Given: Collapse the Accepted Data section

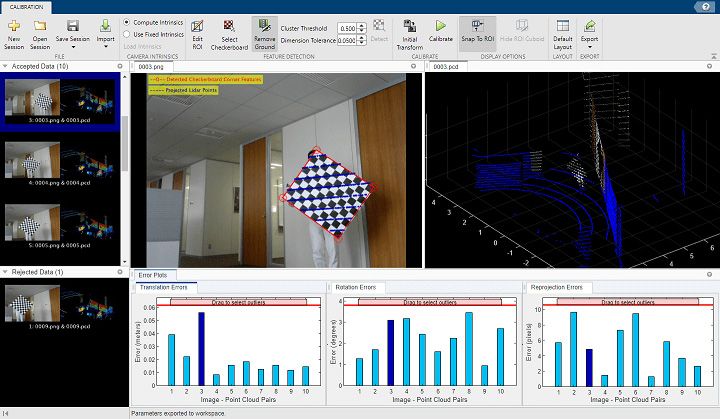Looking at the screenshot, I should [x=4, y=67].
